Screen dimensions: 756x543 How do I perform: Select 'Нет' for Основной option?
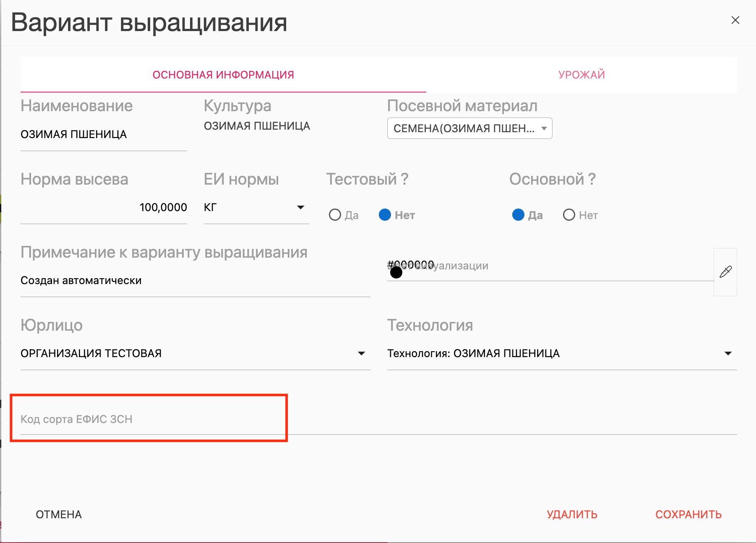coord(569,215)
